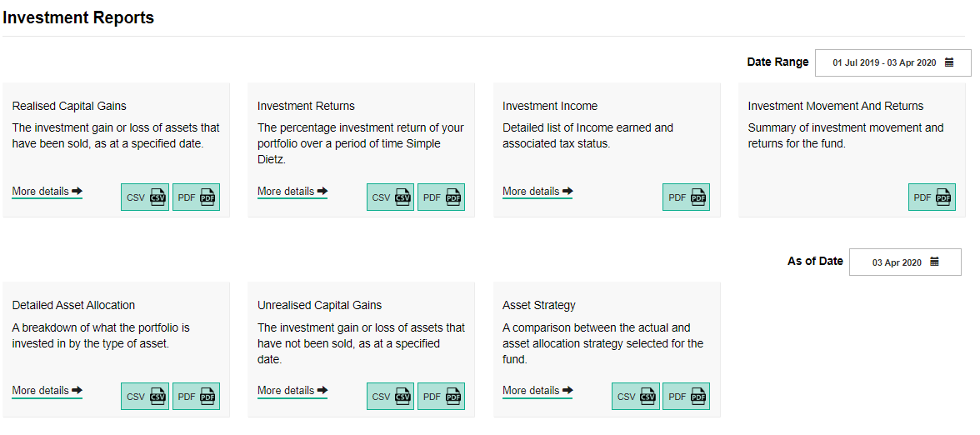Open More details for Investment Returns
980x435 pixels.
[x=292, y=192]
